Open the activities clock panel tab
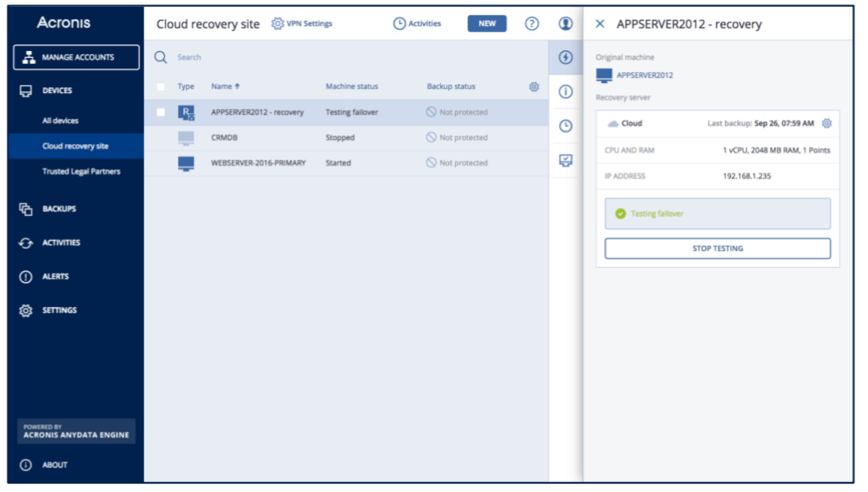This screenshot has height=492, width=868. (x=565, y=126)
